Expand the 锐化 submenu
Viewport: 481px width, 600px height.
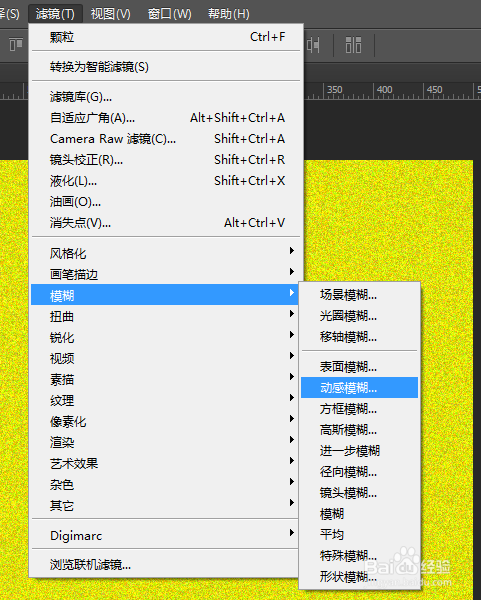click(x=165, y=337)
